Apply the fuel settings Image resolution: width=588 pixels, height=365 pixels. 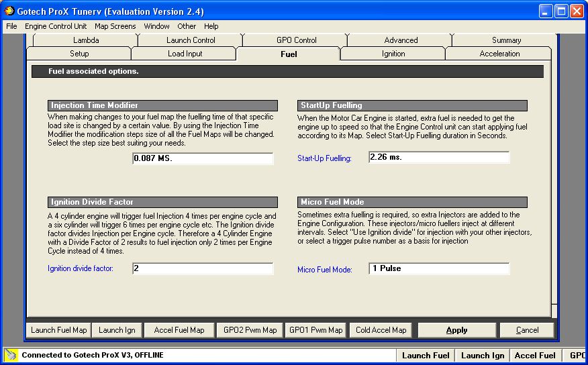tap(456, 330)
